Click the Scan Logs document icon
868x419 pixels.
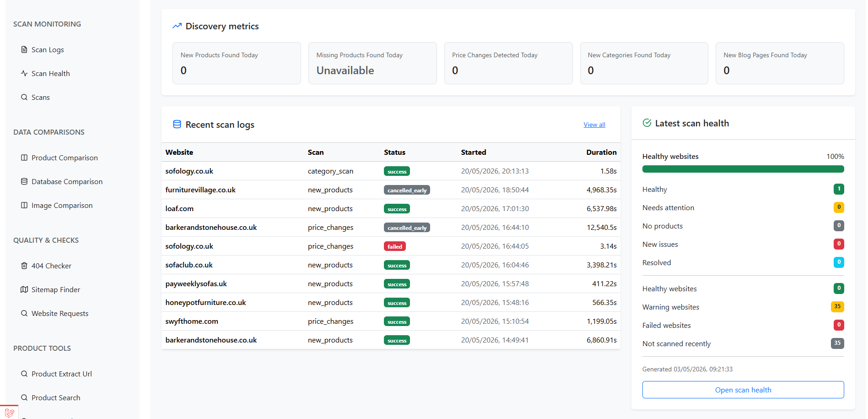(x=24, y=49)
